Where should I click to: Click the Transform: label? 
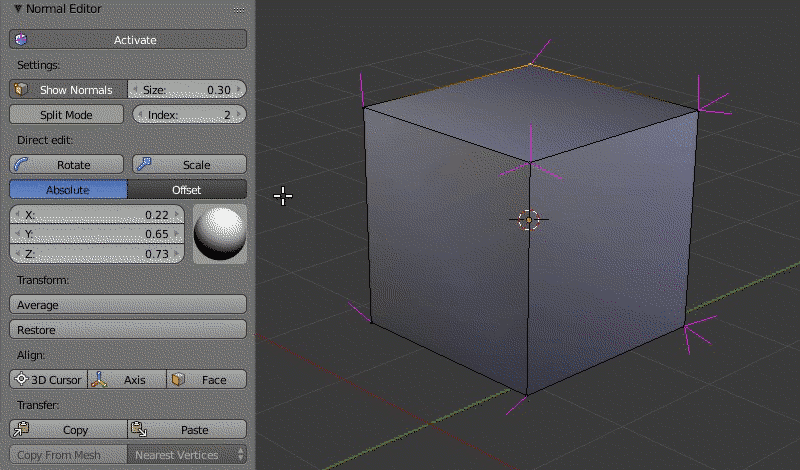pyautogui.click(x=43, y=280)
